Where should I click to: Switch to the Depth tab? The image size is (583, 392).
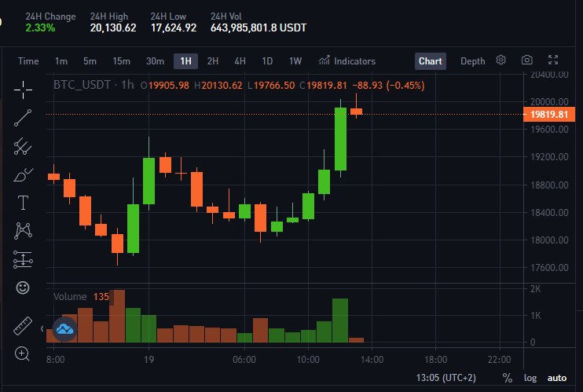[472, 61]
